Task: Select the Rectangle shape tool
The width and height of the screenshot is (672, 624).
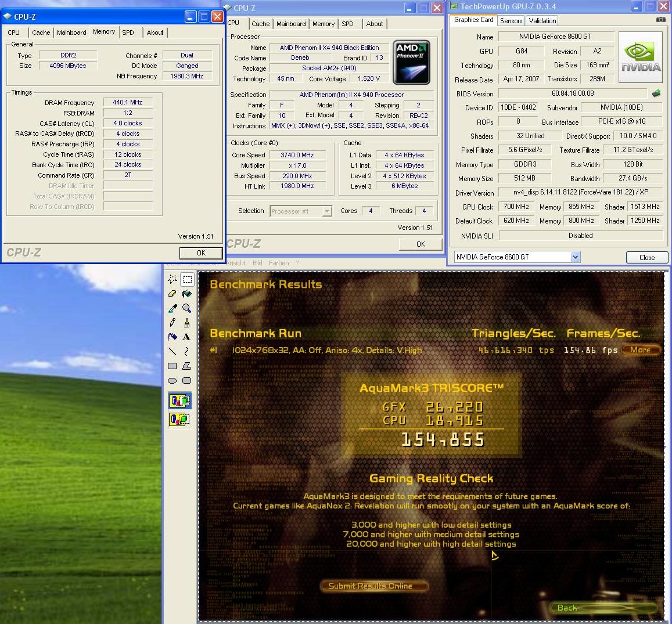Action: 173,366
